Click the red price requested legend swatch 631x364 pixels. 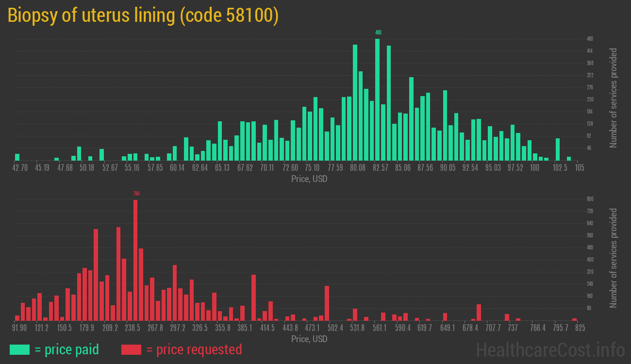pyautogui.click(x=131, y=349)
